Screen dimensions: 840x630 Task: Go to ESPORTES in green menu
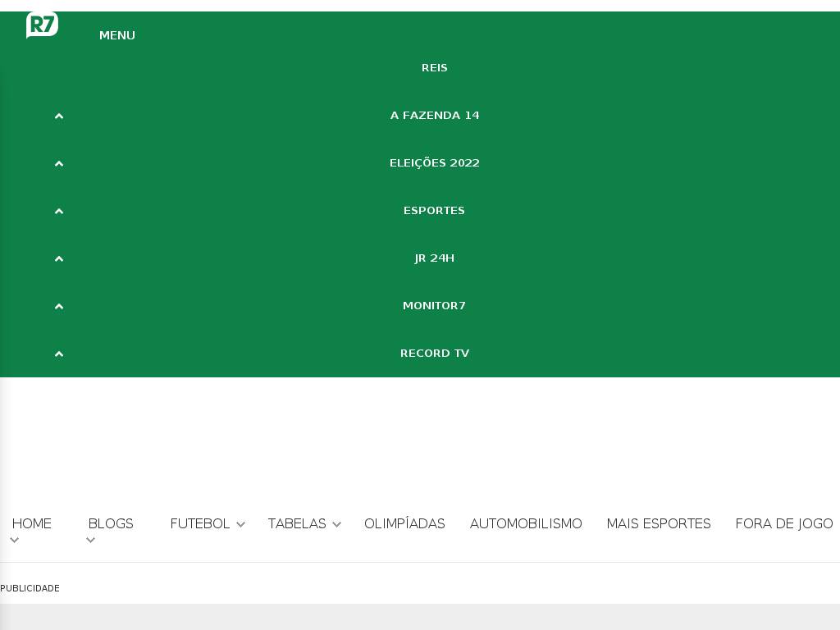(x=435, y=211)
